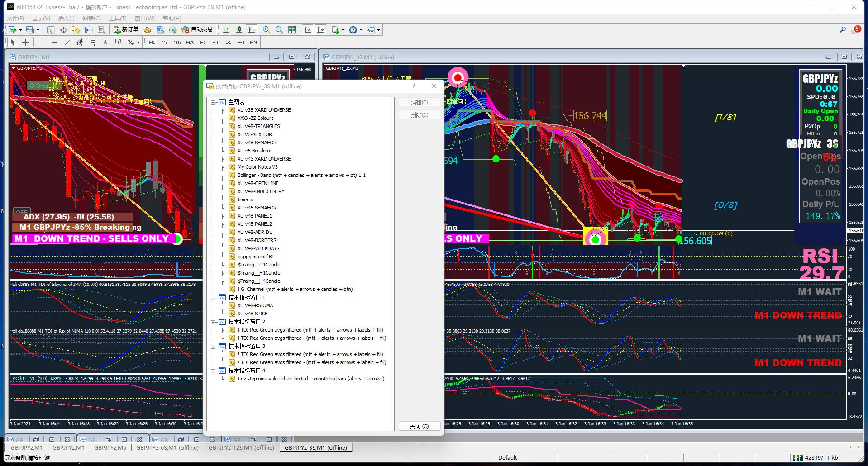Select the draw trendline tool
Viewport: 868px width, 466px height.
pyautogui.click(x=67, y=42)
